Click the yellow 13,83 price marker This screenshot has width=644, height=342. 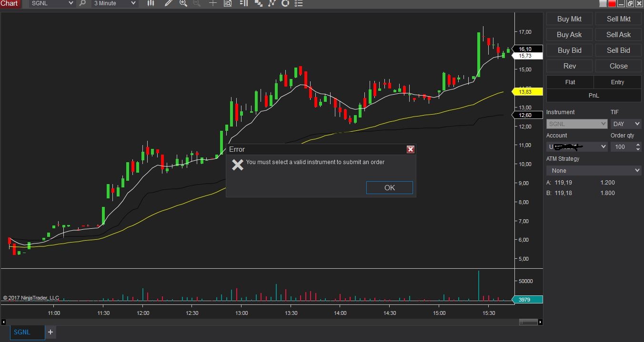click(x=528, y=92)
